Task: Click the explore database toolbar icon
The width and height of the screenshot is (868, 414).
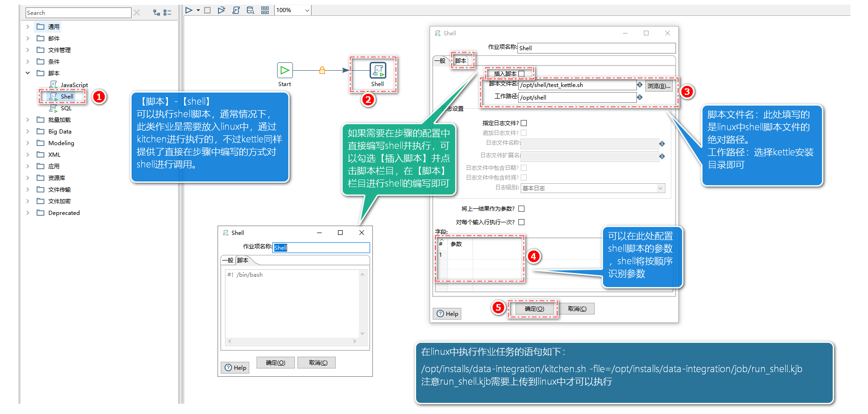Action: click(x=250, y=10)
